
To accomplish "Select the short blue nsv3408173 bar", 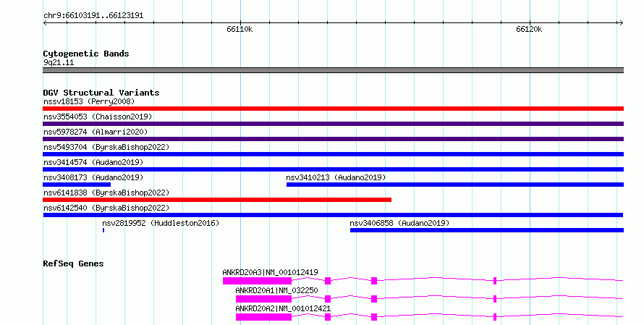I will point(77,185).
